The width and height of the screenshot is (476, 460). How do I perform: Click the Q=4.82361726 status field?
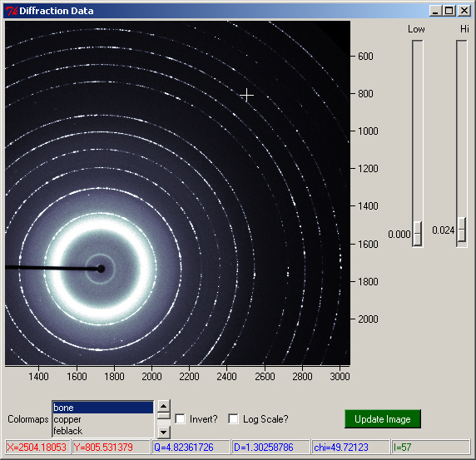191,448
